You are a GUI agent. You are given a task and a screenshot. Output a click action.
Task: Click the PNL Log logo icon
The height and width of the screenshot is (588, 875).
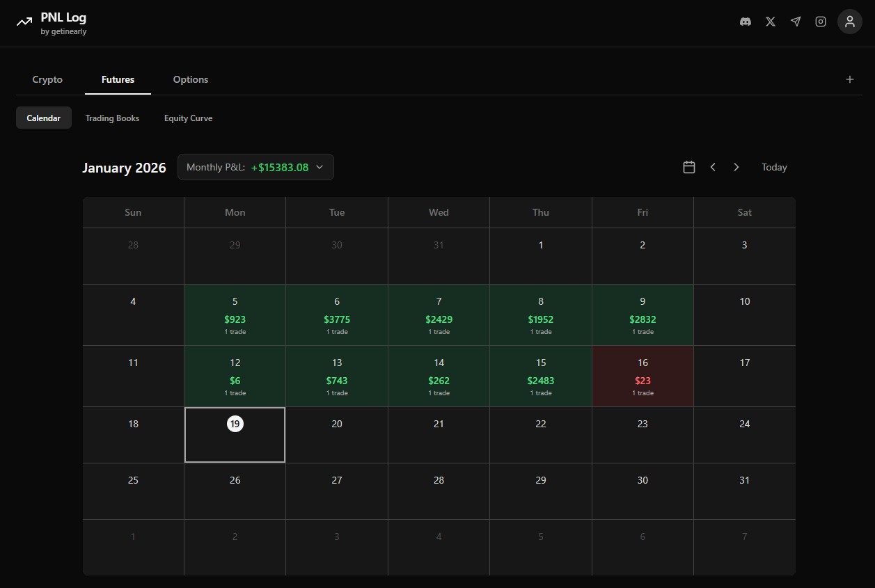pyautogui.click(x=24, y=22)
